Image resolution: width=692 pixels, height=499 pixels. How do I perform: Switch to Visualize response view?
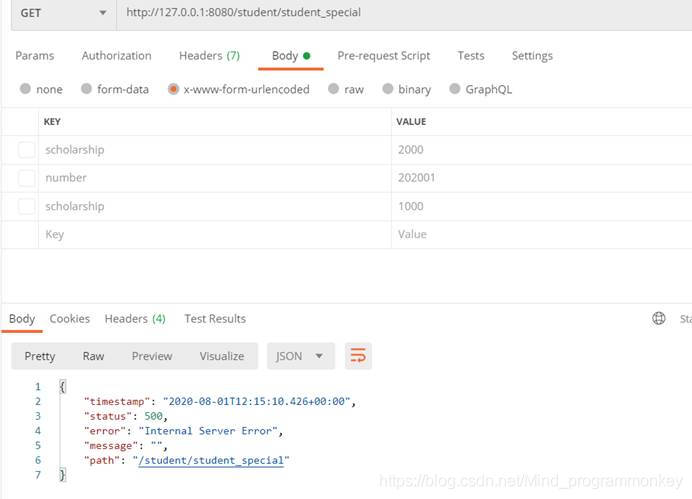(222, 356)
